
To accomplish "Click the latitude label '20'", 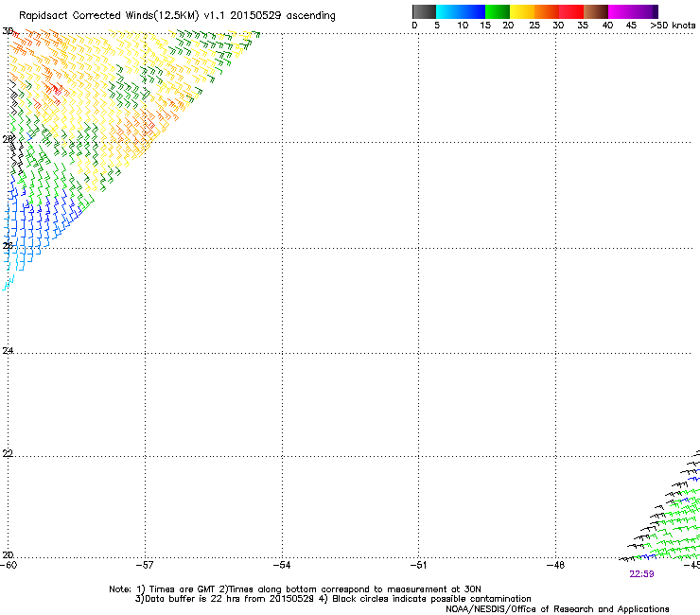I will tap(8, 555).
